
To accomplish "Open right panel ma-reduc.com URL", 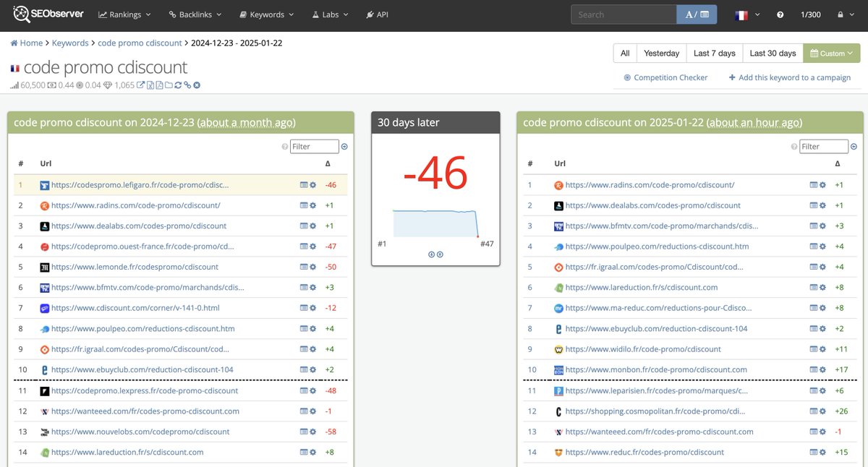I will pyautogui.click(x=658, y=308).
